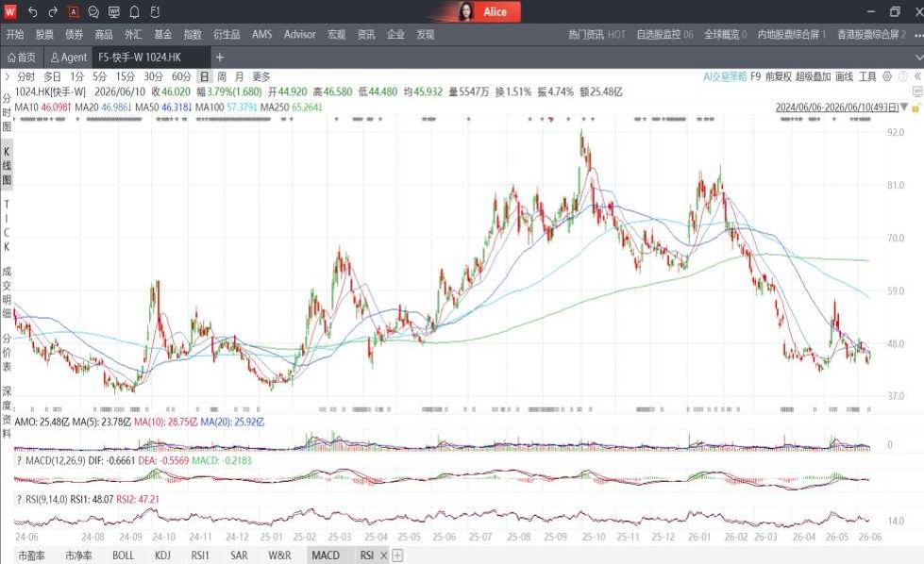924x564 pixels.
Task: Toggle 前复权 price adjustment
Action: point(779,76)
